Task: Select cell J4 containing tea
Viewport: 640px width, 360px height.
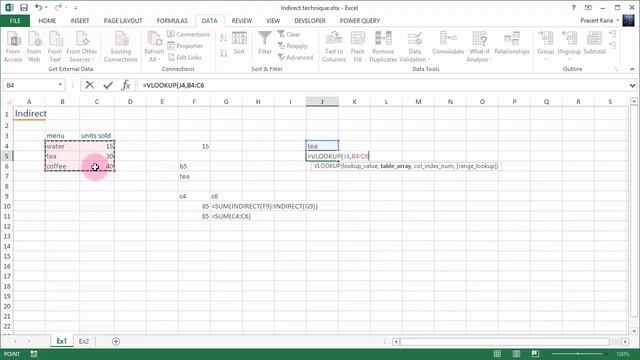Action: [x=322, y=146]
